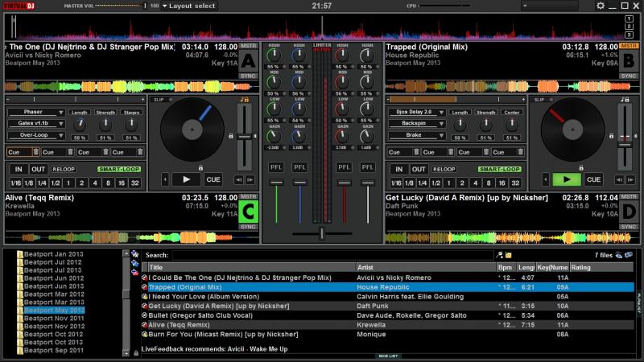Sort browser list by Rating column
644x362 pixels.
point(601,267)
